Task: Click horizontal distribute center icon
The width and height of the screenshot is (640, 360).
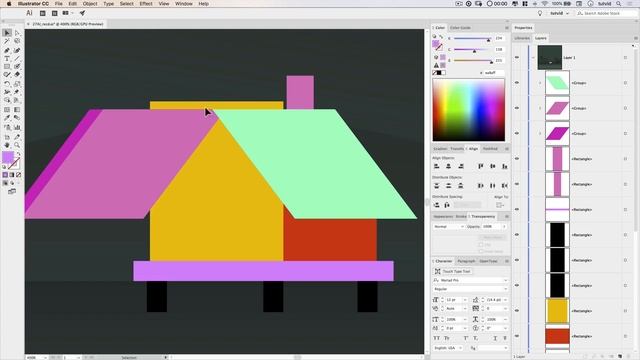Action: (x=493, y=186)
